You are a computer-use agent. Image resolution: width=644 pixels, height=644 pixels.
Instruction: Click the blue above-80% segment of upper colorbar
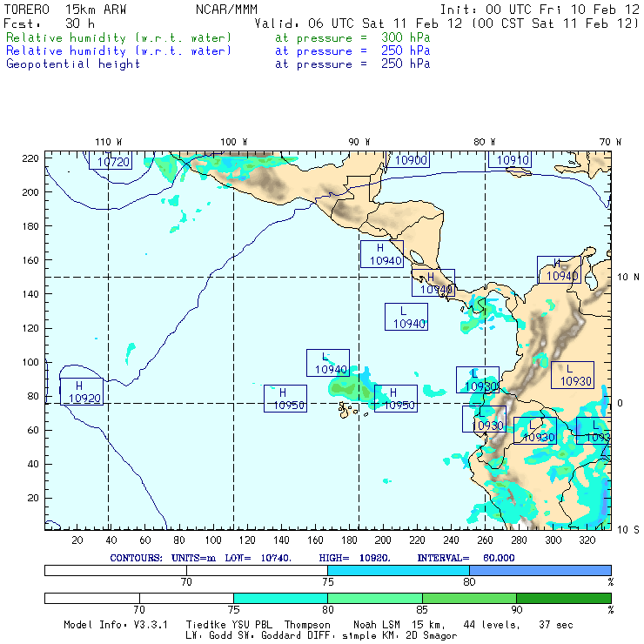540,570
